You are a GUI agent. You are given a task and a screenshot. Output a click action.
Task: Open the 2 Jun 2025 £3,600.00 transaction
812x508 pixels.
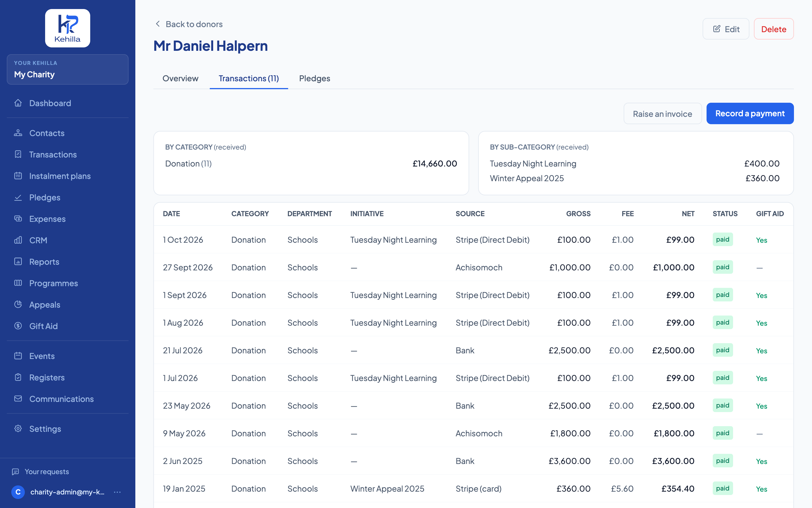click(x=473, y=461)
